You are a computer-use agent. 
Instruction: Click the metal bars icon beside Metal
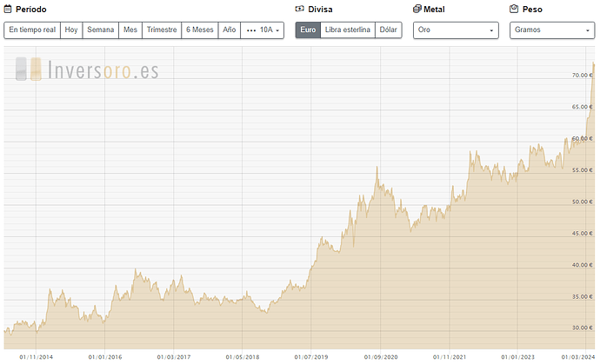click(x=417, y=9)
